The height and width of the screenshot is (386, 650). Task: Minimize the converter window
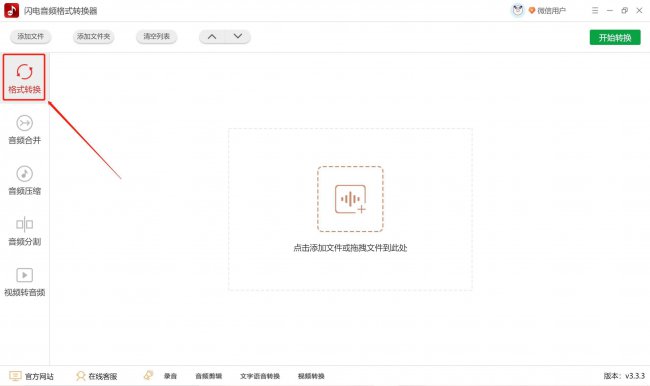coord(610,11)
